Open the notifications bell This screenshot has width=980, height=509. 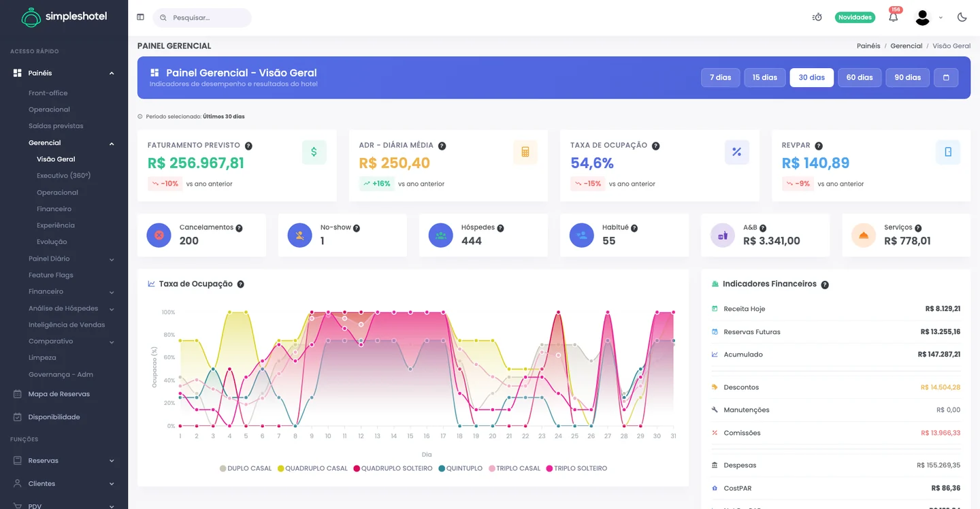(x=894, y=17)
